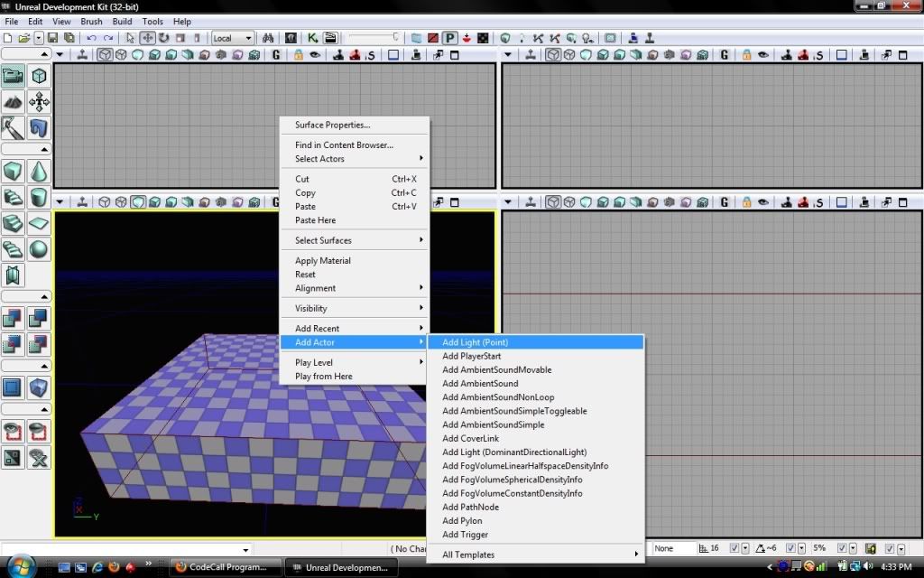
Task: Toggle the autosave checkbox in status bar
Action: point(891,548)
